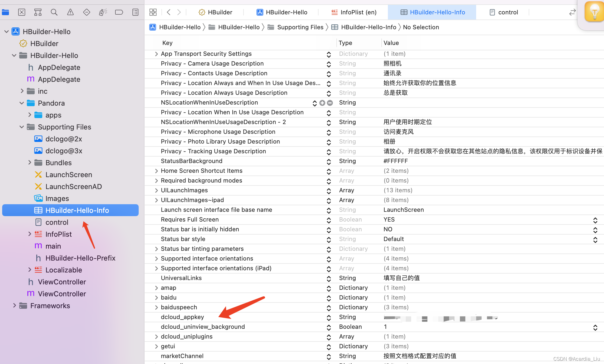Expand the Home Screen Shortcut Items array
The height and width of the screenshot is (364, 604).
pyautogui.click(x=156, y=170)
